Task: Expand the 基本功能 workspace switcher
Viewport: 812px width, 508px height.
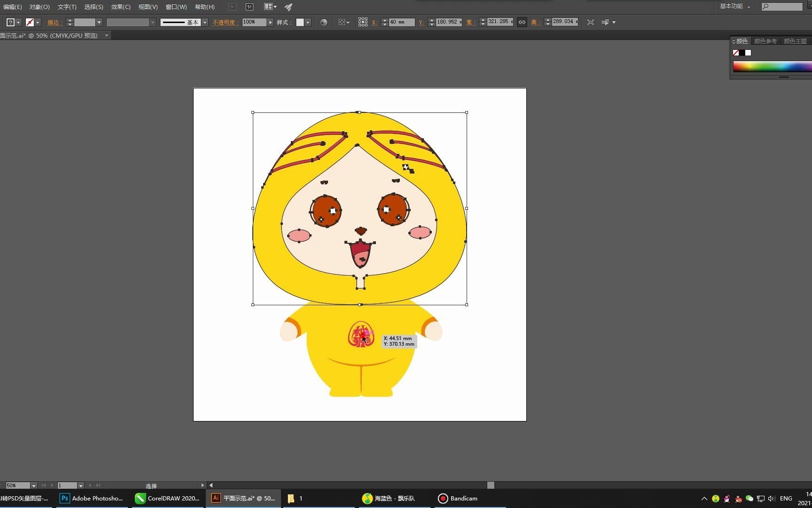Action: click(735, 7)
